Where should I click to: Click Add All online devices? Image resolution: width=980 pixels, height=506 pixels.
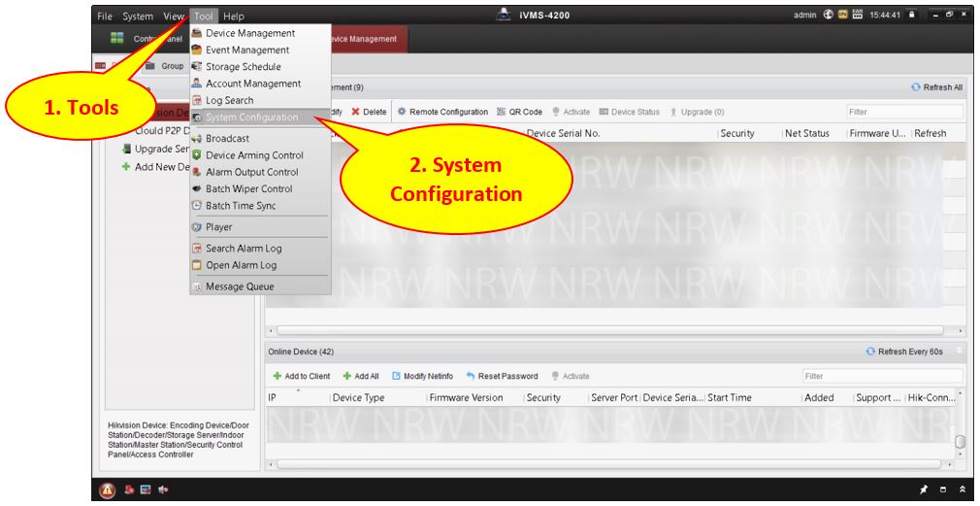coord(361,377)
